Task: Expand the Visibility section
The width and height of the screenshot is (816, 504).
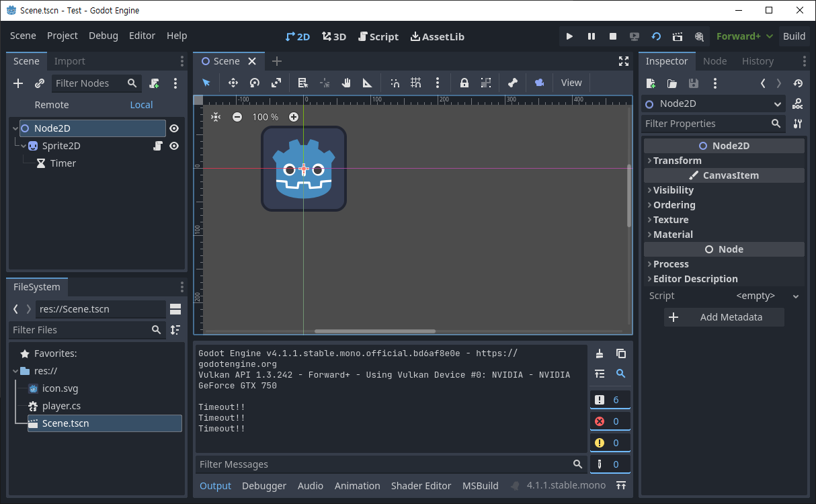Action: pos(724,190)
